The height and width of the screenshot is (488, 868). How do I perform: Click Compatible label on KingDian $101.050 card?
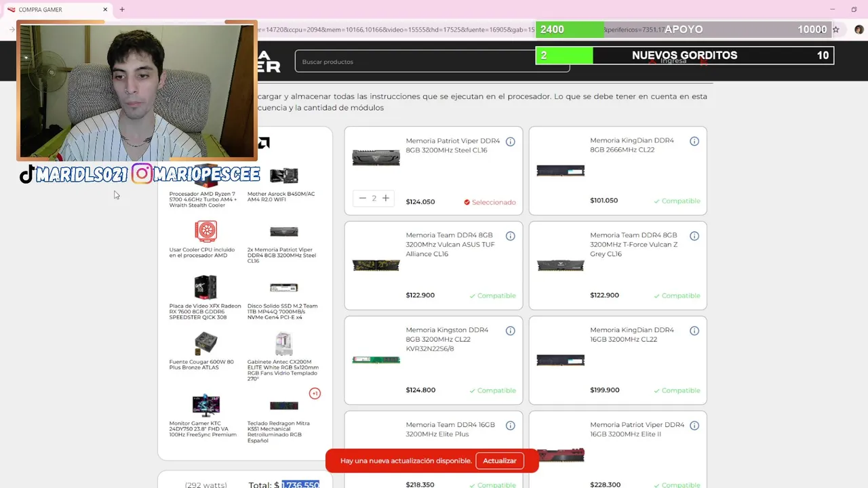(x=677, y=201)
